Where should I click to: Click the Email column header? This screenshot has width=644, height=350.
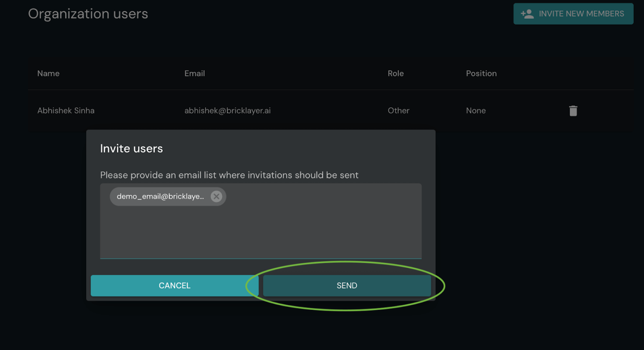coord(194,73)
